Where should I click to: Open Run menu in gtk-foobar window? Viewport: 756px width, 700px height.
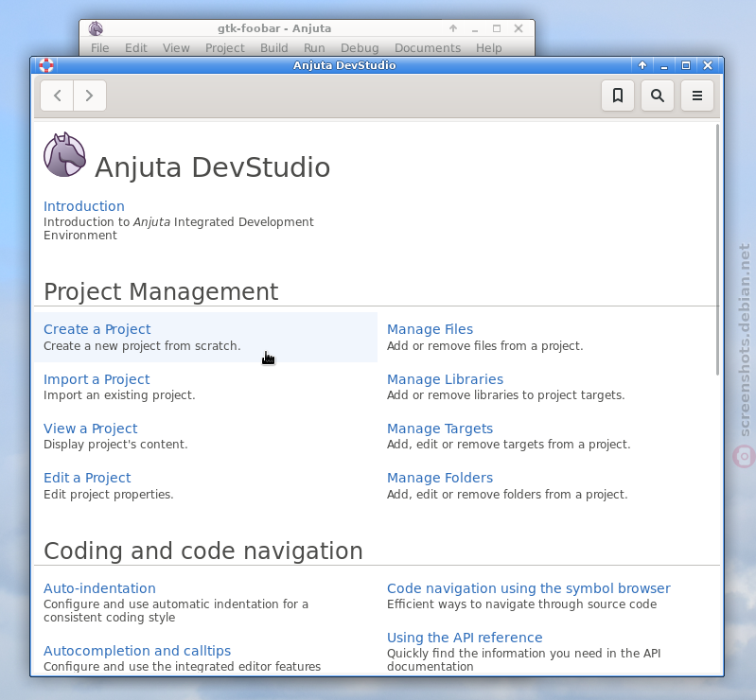(314, 48)
